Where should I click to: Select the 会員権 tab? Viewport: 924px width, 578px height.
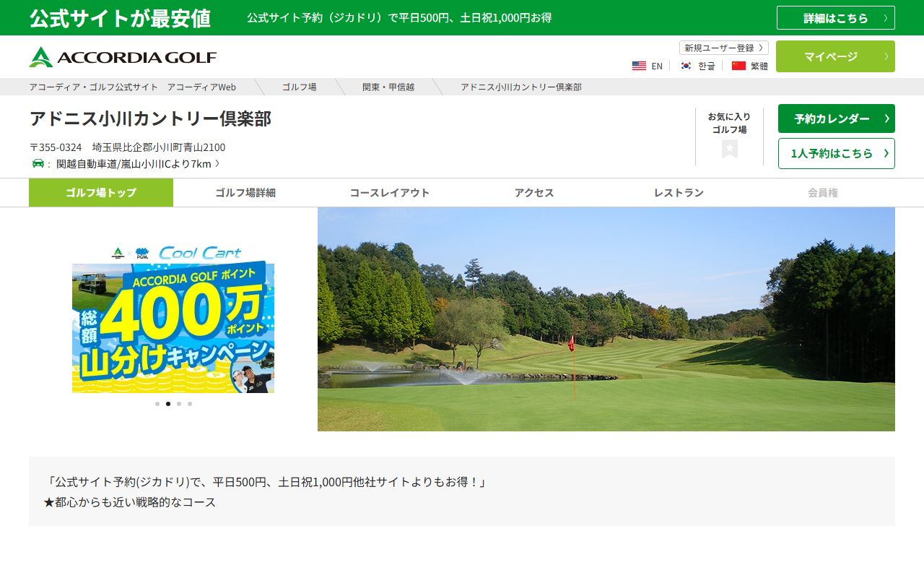tap(823, 193)
